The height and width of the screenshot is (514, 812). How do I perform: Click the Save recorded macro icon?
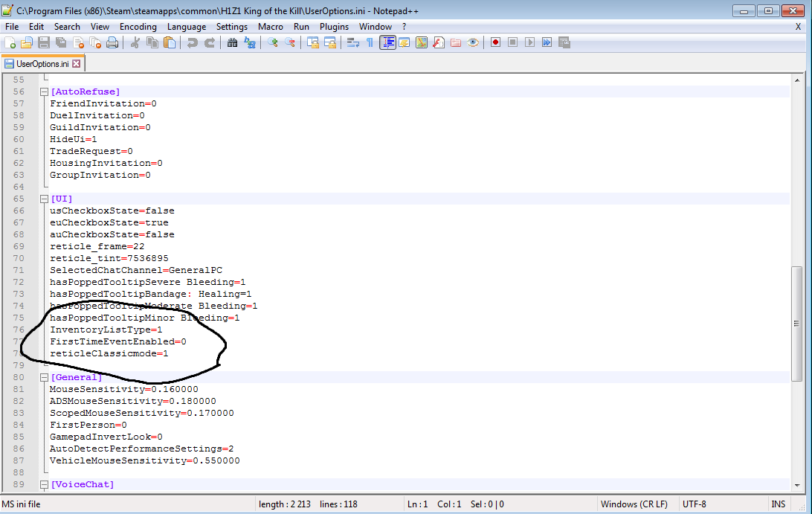pos(564,42)
